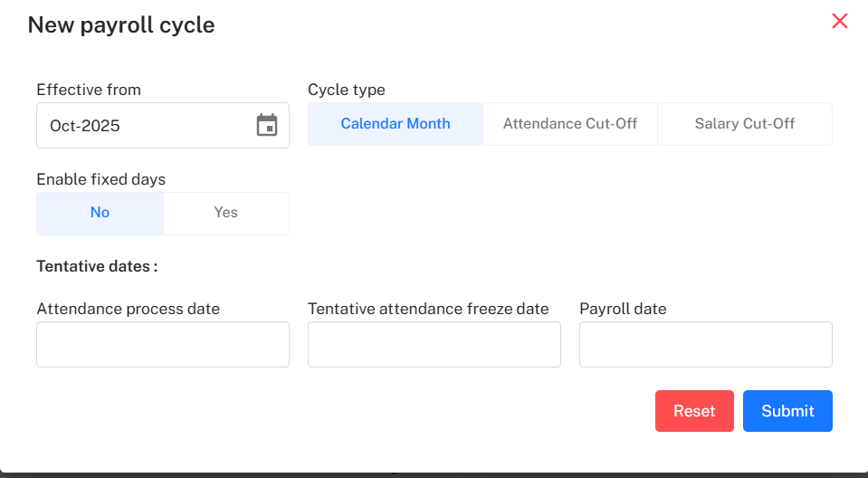Submit the new payroll cycle form
The height and width of the screenshot is (478, 868).
787,411
